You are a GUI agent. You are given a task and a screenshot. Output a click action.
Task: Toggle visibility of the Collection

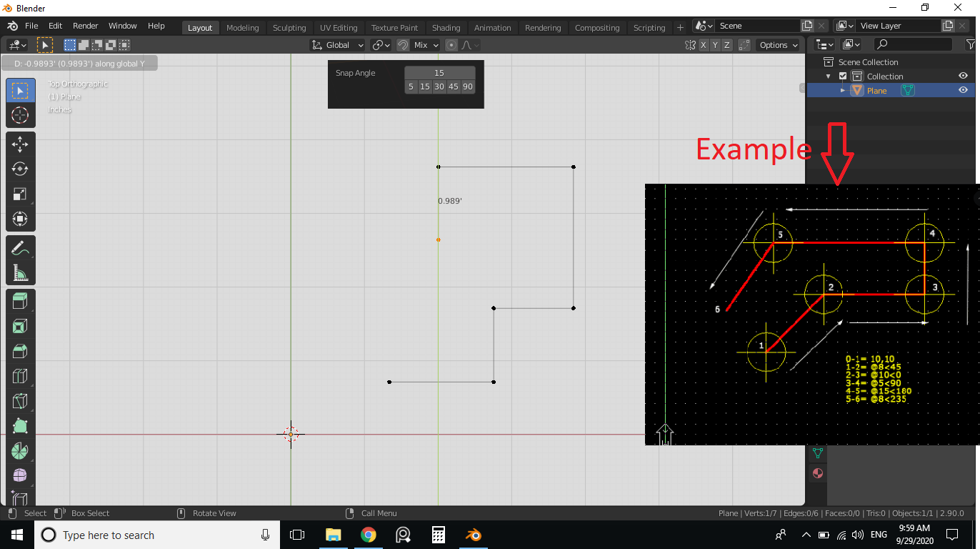(x=963, y=76)
